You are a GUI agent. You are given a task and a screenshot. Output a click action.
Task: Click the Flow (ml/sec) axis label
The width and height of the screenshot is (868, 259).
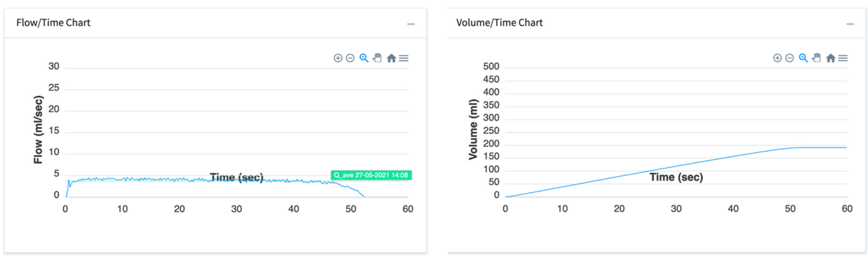(x=39, y=130)
